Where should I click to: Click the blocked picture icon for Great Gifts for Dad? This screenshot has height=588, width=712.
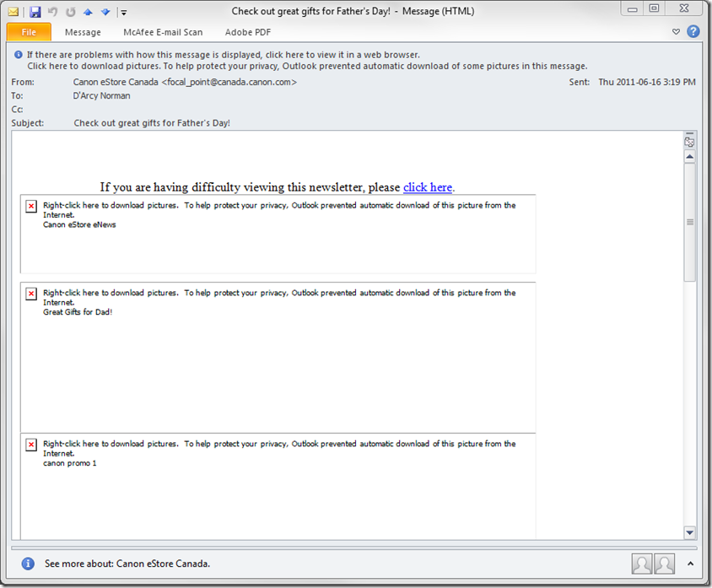click(x=31, y=294)
